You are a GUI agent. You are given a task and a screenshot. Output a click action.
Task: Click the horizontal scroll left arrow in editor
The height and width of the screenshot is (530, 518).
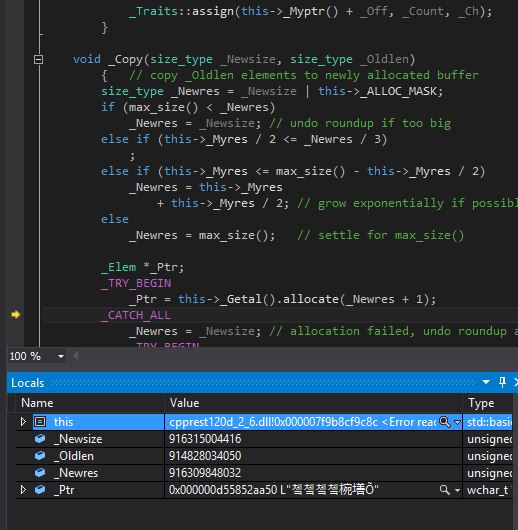click(76, 356)
